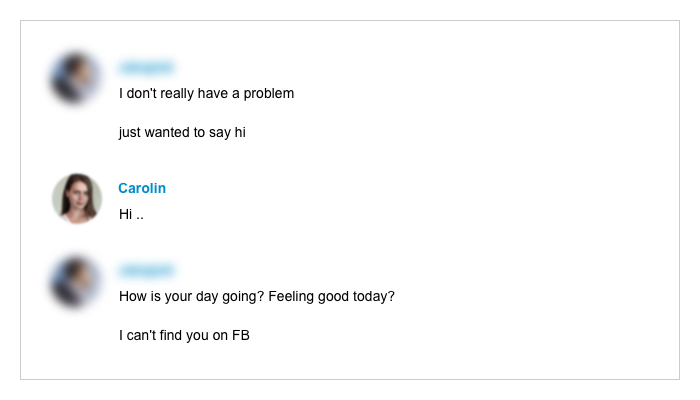Click blurred username above 'I don't really have a problem'
This screenshot has height=400, width=700.
click(146, 67)
